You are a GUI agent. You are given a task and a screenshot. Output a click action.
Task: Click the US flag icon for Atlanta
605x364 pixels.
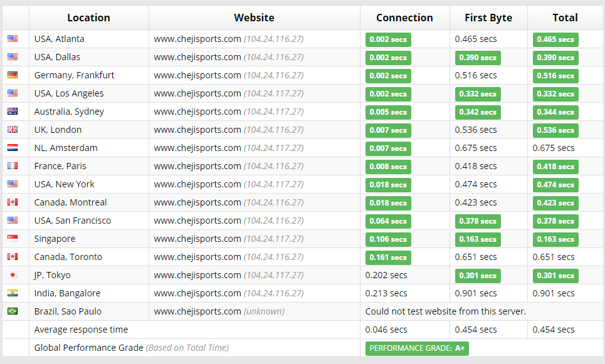pos(13,39)
